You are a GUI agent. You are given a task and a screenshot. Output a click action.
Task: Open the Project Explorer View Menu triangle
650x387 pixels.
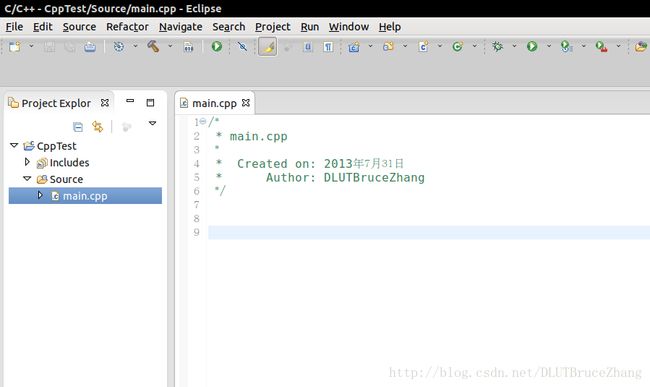point(152,123)
